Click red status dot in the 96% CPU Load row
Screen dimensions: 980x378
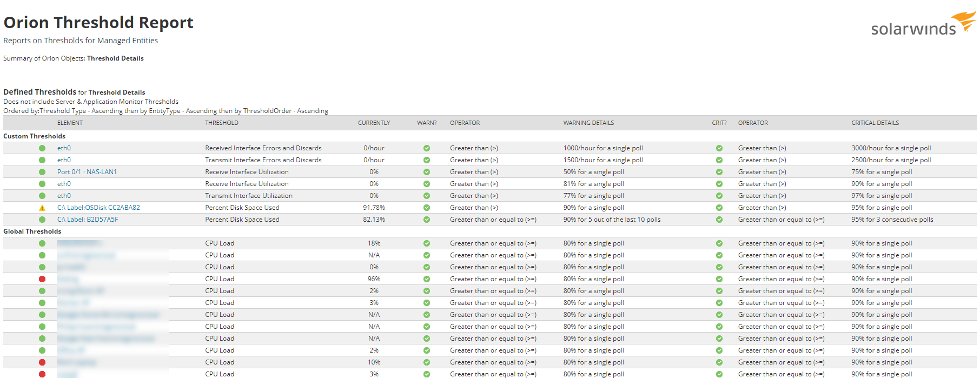click(42, 279)
